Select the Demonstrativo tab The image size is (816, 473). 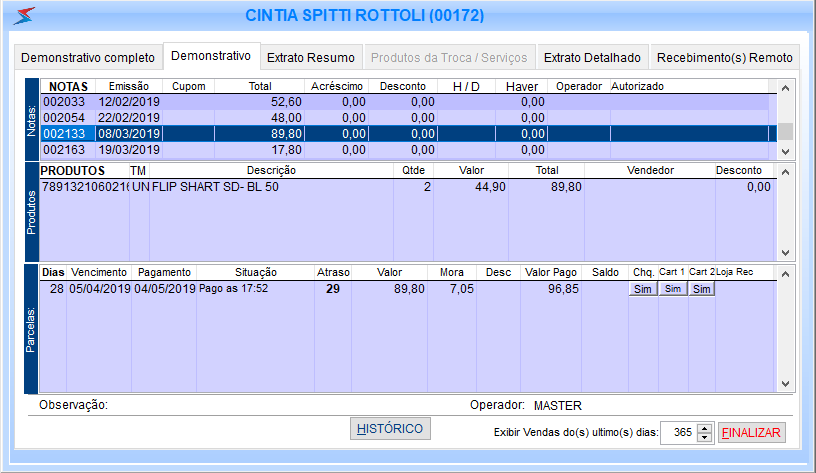(211, 56)
